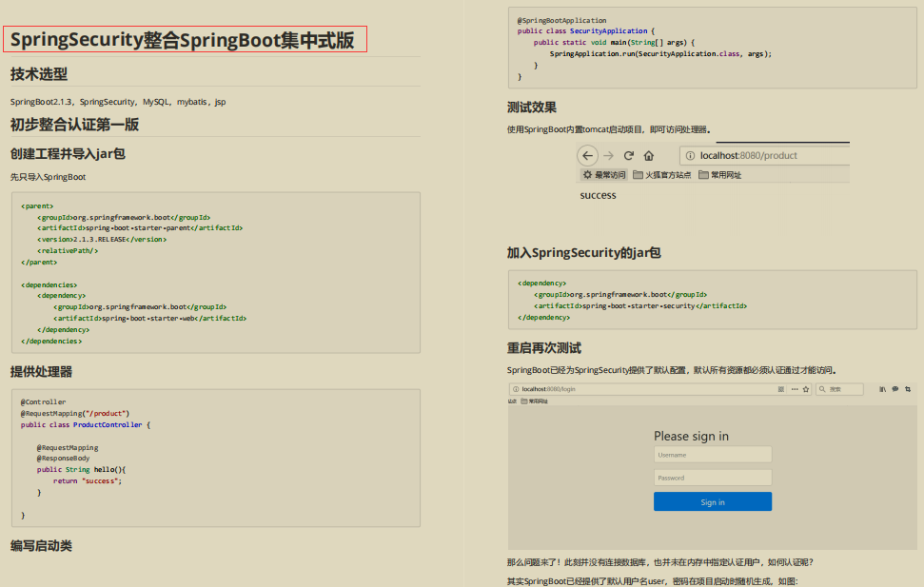Click the 初步整合认证第一版 heading
The image size is (924, 587).
pyautogui.click(x=75, y=125)
